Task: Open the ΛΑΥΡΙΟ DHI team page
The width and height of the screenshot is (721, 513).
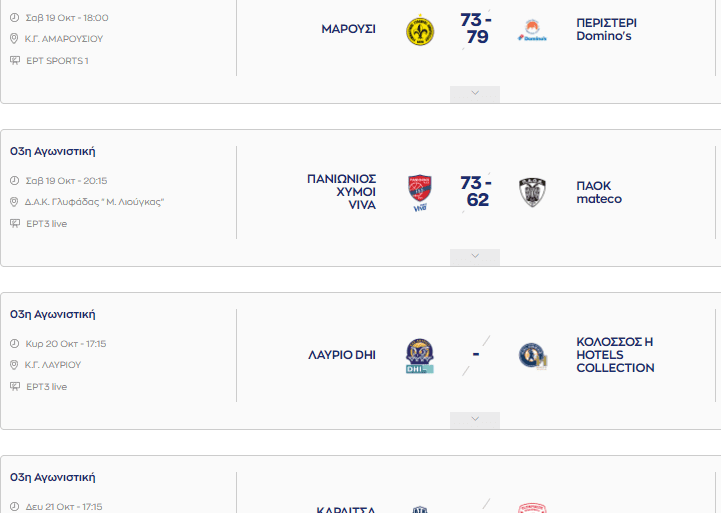Action: pyautogui.click(x=342, y=354)
